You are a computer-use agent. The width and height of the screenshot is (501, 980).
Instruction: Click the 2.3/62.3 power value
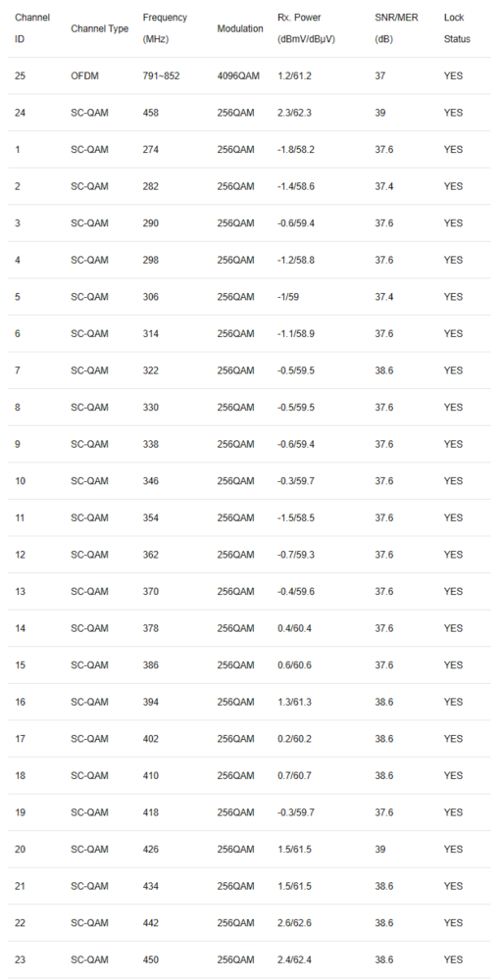pyautogui.click(x=294, y=113)
